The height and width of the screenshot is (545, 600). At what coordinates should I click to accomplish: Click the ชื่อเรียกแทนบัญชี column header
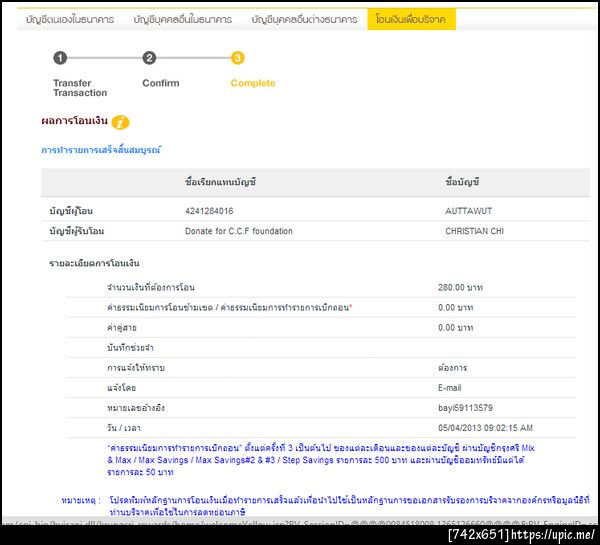(220, 182)
